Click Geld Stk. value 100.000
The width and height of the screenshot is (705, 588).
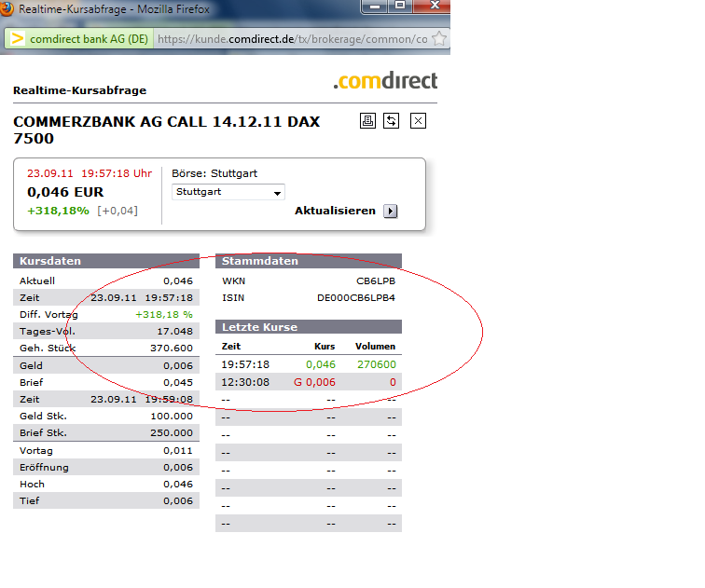pyautogui.click(x=172, y=417)
